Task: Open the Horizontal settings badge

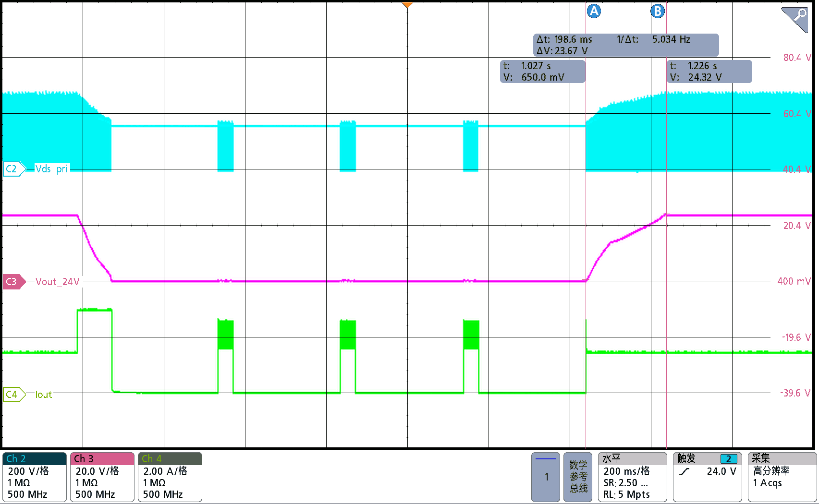Action: pyautogui.click(x=632, y=477)
